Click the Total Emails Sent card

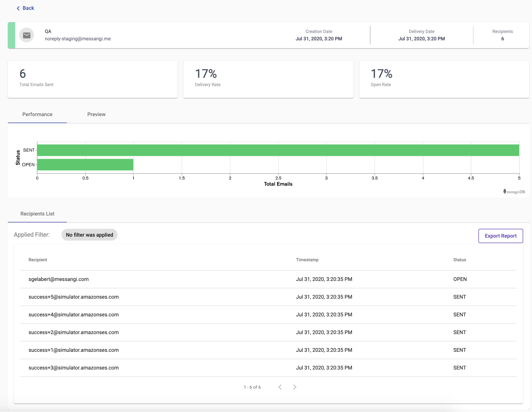coord(93,79)
